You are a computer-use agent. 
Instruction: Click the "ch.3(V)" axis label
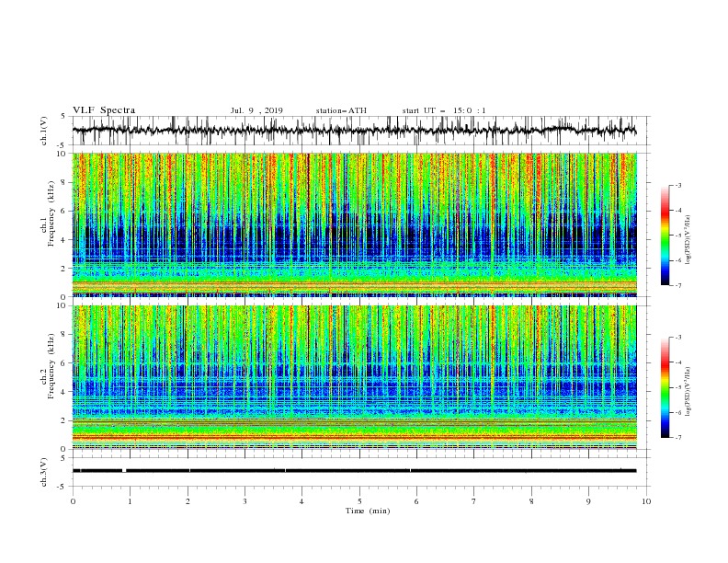tap(44, 472)
